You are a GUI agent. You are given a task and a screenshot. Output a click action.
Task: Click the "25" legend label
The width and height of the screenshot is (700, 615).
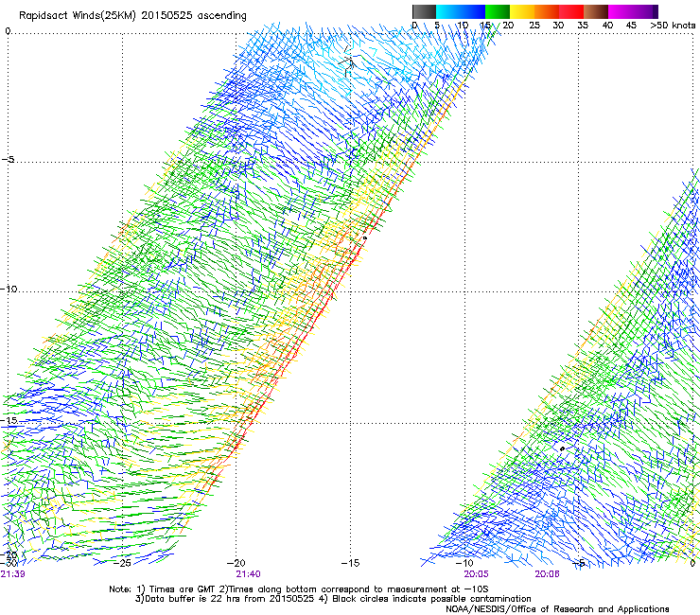pyautogui.click(x=534, y=26)
